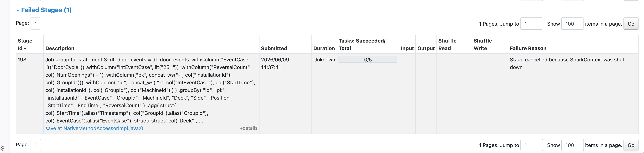The width and height of the screenshot is (644, 153).
Task: Focus the top Jump to page input
Action: coord(532,24)
